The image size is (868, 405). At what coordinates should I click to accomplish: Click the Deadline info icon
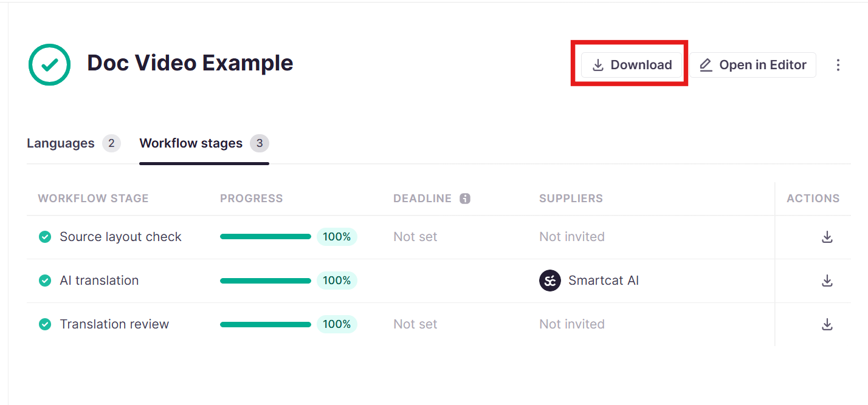pyautogui.click(x=465, y=199)
